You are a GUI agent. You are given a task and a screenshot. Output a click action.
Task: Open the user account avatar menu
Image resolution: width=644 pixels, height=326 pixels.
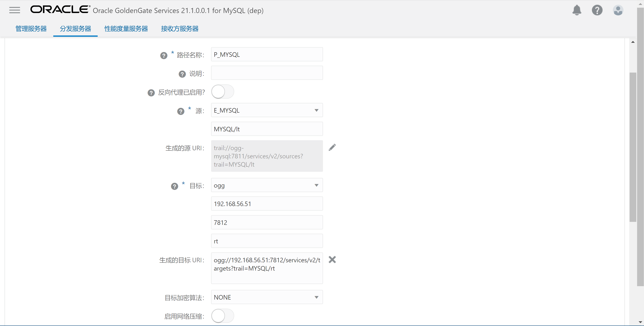(618, 10)
